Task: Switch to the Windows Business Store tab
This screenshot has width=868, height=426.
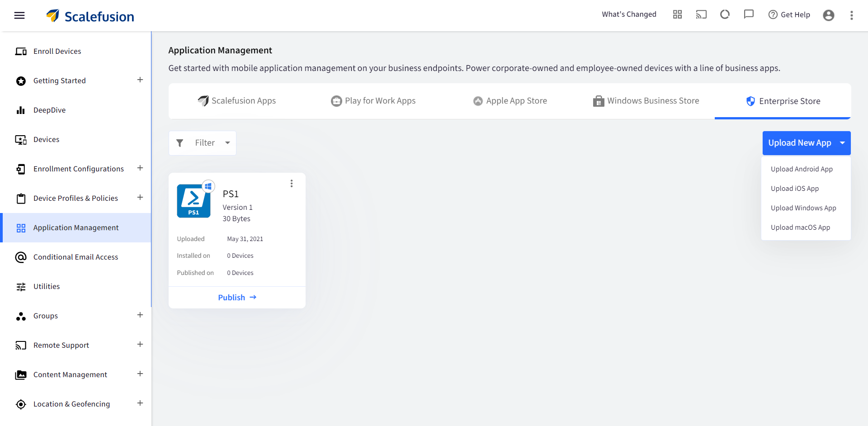Action: coord(646,101)
